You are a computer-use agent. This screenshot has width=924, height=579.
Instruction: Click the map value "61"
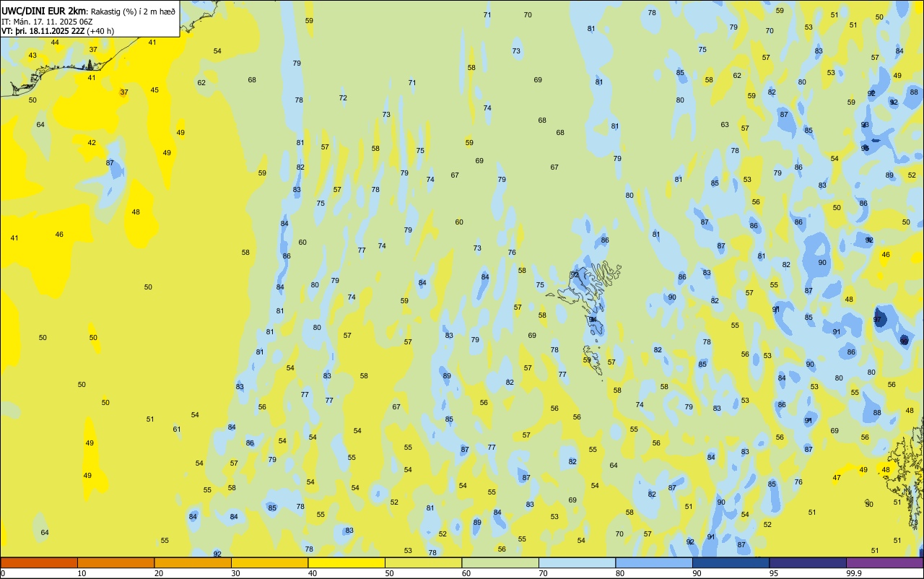[x=177, y=430]
